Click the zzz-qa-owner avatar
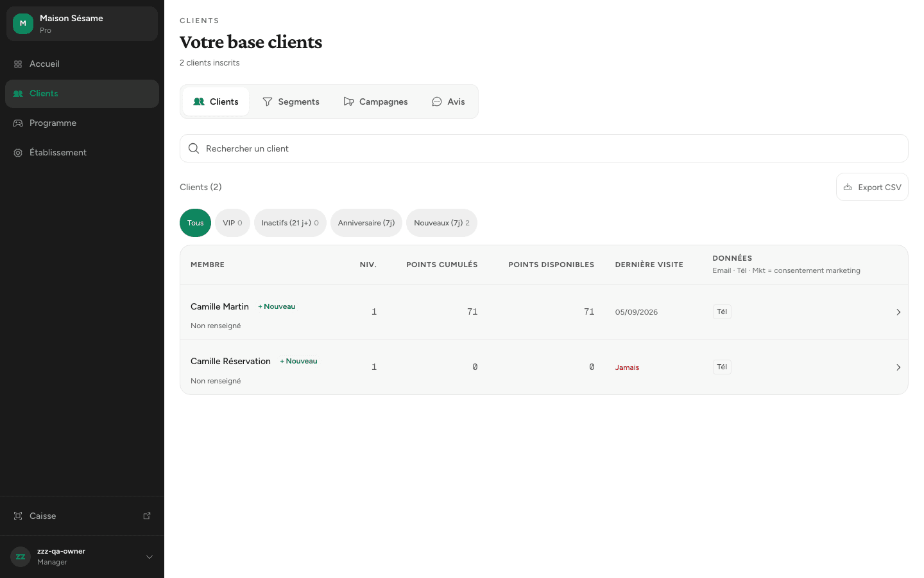The height and width of the screenshot is (578, 924). pyautogui.click(x=21, y=557)
